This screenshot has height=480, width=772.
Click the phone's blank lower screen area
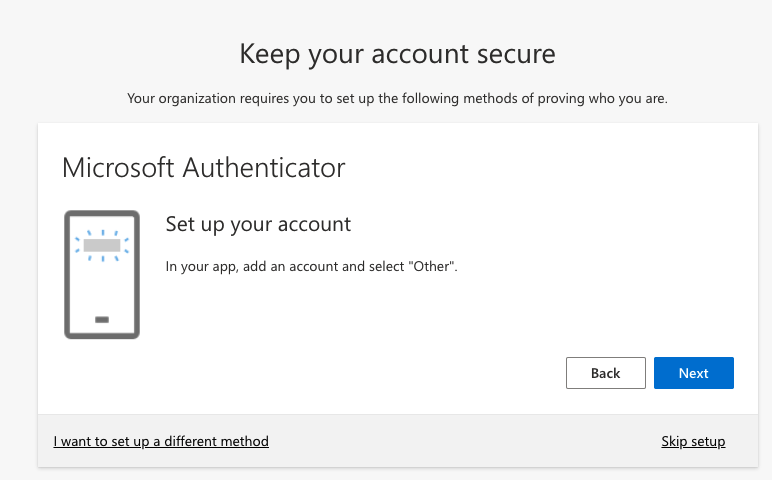[102, 290]
